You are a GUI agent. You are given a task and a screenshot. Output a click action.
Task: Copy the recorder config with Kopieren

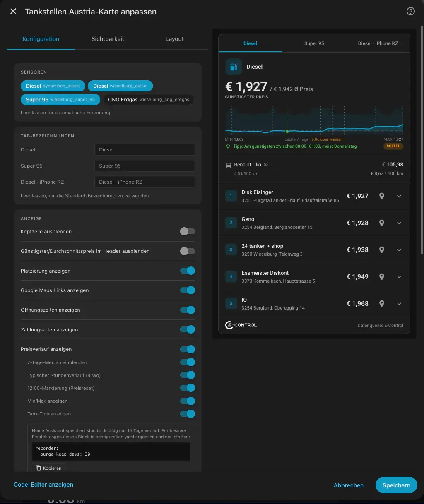point(48,468)
